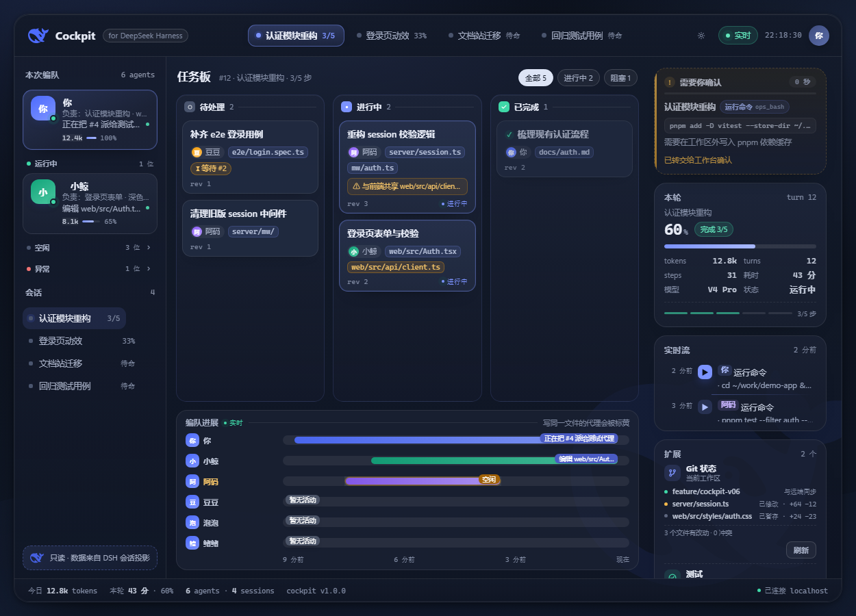Screen dimensions: 856x616
Task: Click the Cockpit whale logo
Action: (38, 36)
